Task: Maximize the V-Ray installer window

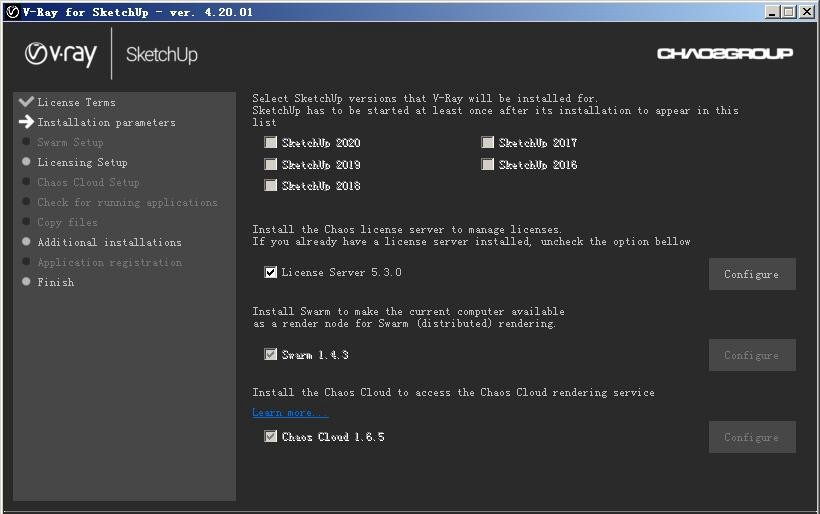Action: 789,12
